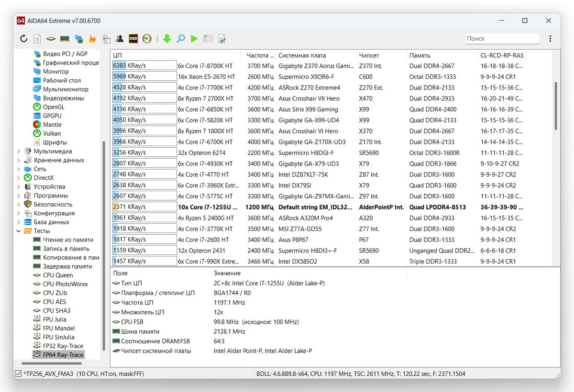574x392 pixels.
Task: Select Видеорежимы in the sidebar
Action: click(63, 98)
